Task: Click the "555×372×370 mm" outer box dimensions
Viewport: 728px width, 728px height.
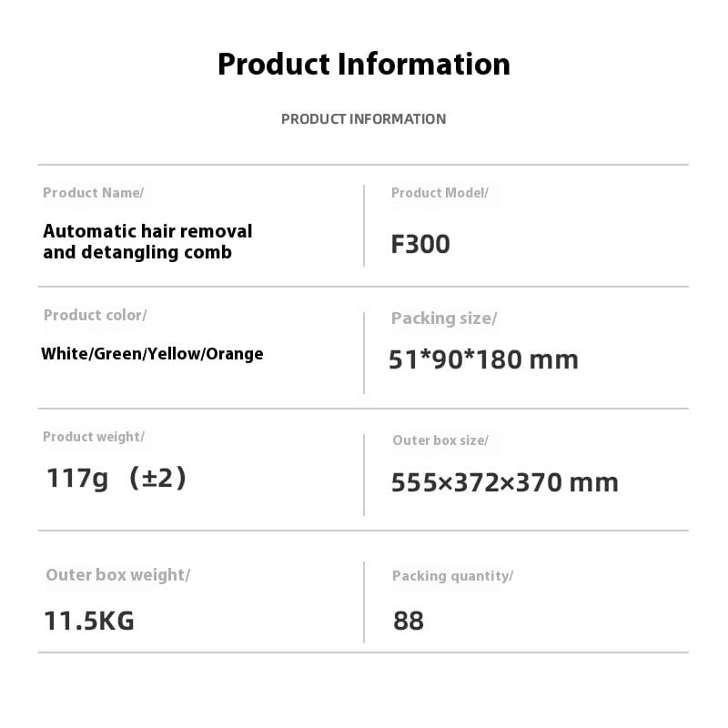Action: 504,482
